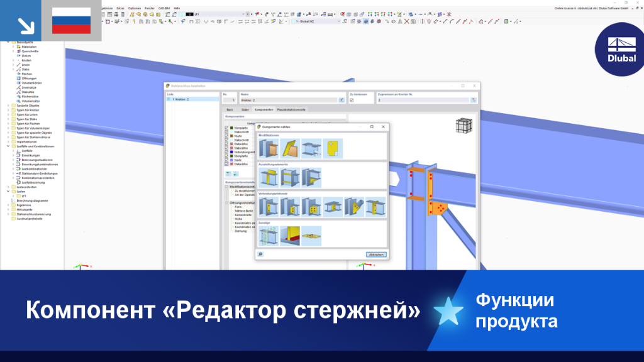Select the second Verbindungselemente cleat component
644x362 pixels.
pos(290,207)
